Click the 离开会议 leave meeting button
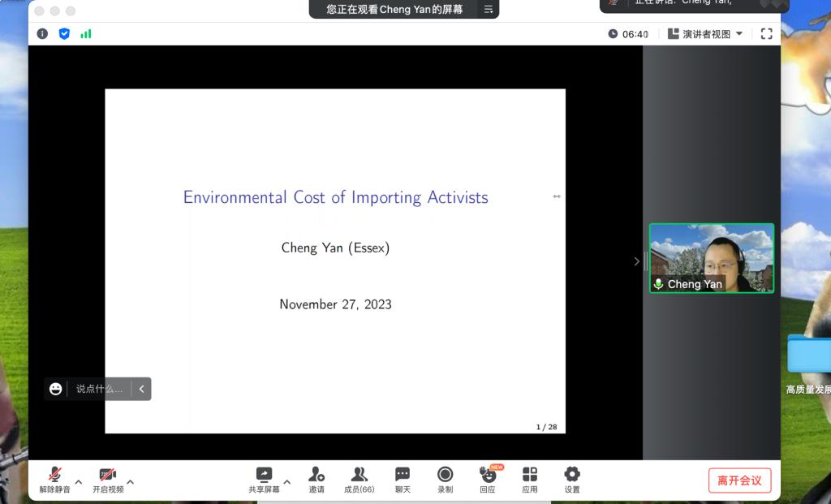The height and width of the screenshot is (504, 831). click(739, 480)
